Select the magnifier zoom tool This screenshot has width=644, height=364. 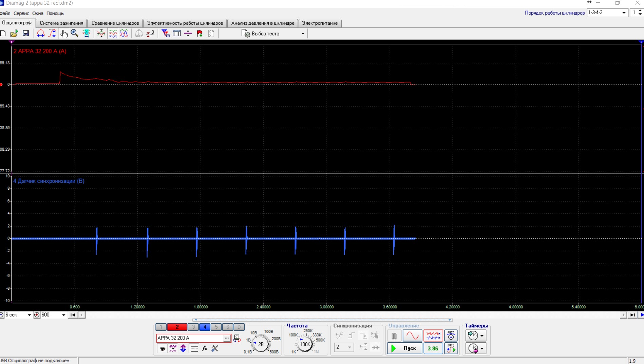coord(75,33)
